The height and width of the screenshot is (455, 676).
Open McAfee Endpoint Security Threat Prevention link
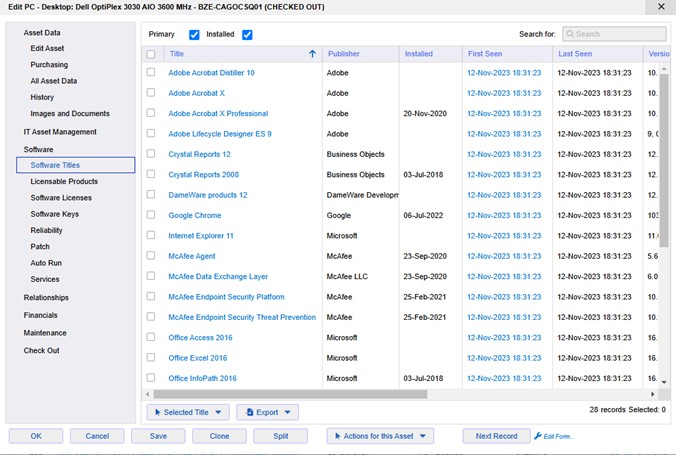click(242, 317)
